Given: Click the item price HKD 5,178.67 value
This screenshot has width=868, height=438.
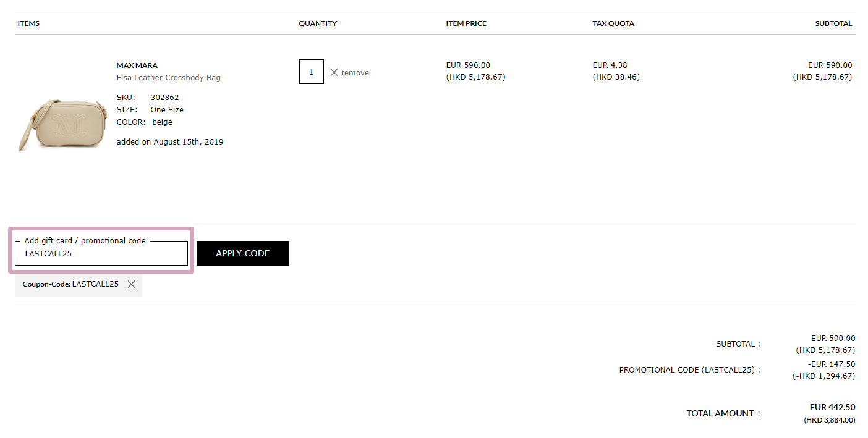Looking at the screenshot, I should tap(476, 77).
